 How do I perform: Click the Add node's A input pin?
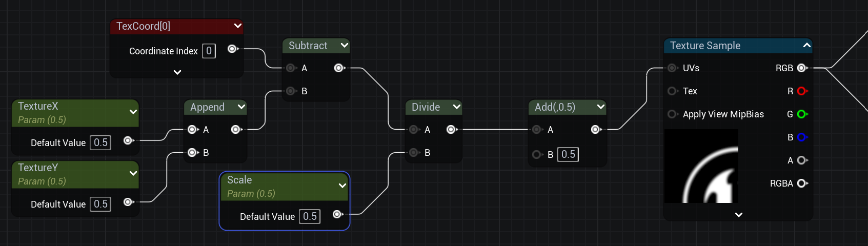tap(537, 129)
